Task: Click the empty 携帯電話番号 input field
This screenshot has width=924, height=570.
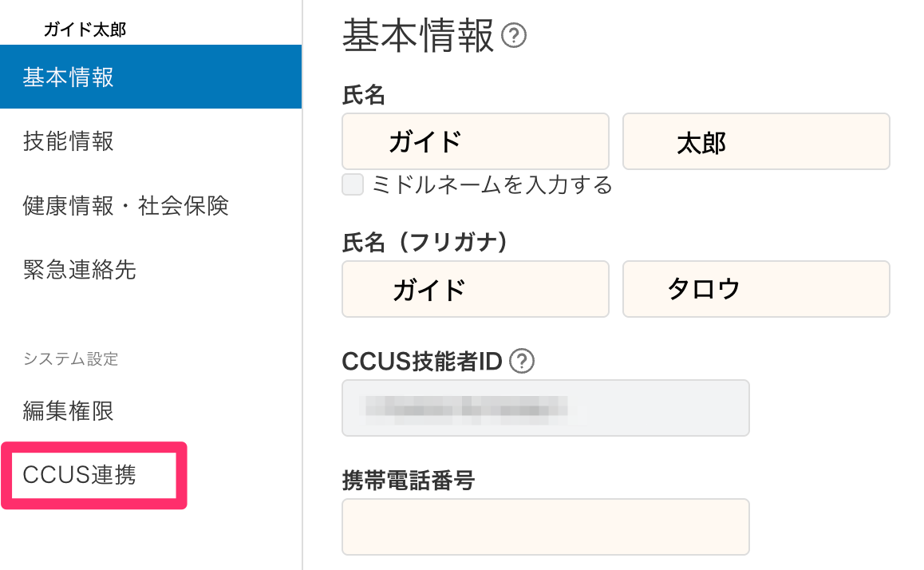Action: pos(546,527)
